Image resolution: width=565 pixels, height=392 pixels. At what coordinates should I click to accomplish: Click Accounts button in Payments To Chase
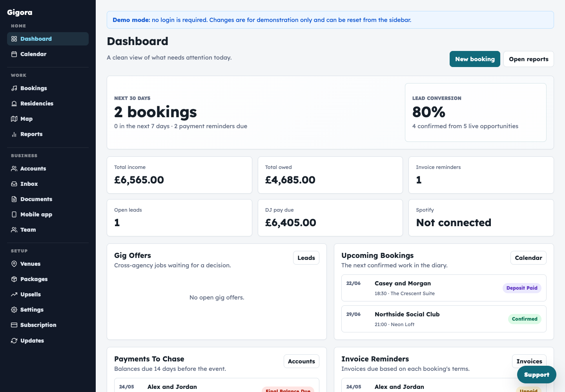tap(301, 361)
